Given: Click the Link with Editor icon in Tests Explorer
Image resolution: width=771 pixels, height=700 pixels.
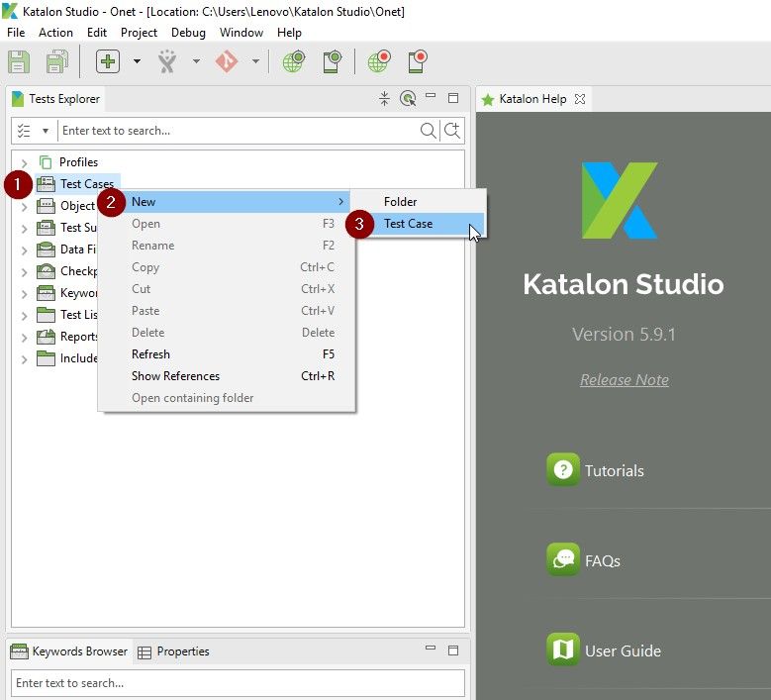Looking at the screenshot, I should click(x=408, y=98).
